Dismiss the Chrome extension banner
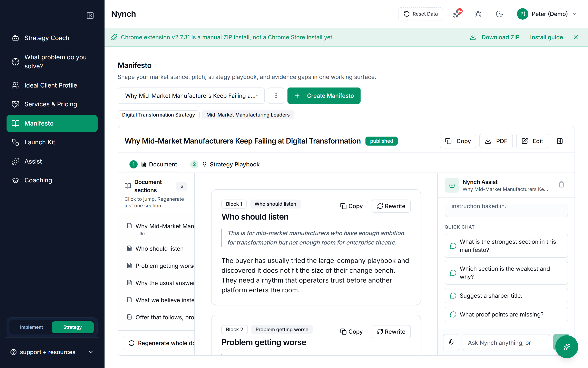The width and height of the screenshot is (588, 368). (576, 37)
